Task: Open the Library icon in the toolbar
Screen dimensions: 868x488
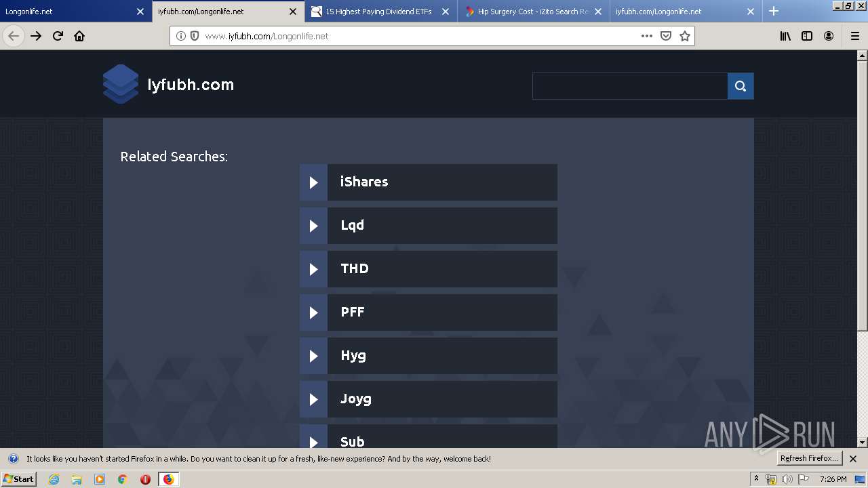Action: click(785, 36)
